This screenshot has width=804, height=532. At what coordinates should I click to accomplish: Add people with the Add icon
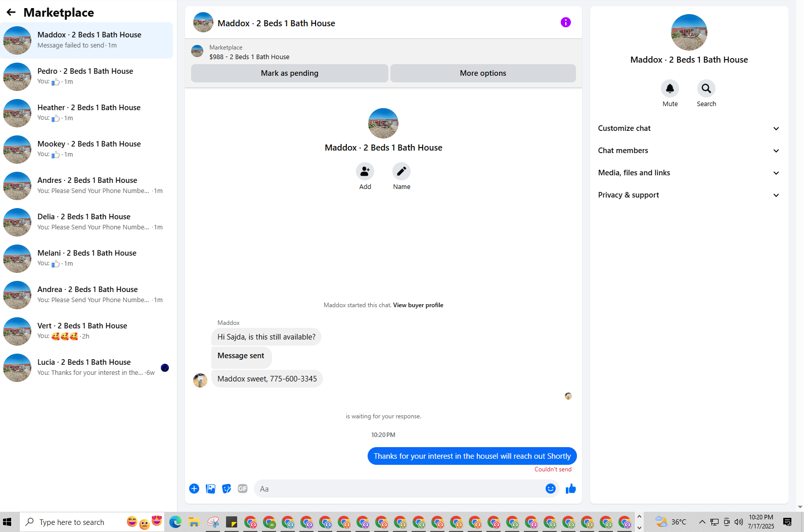[x=365, y=172]
